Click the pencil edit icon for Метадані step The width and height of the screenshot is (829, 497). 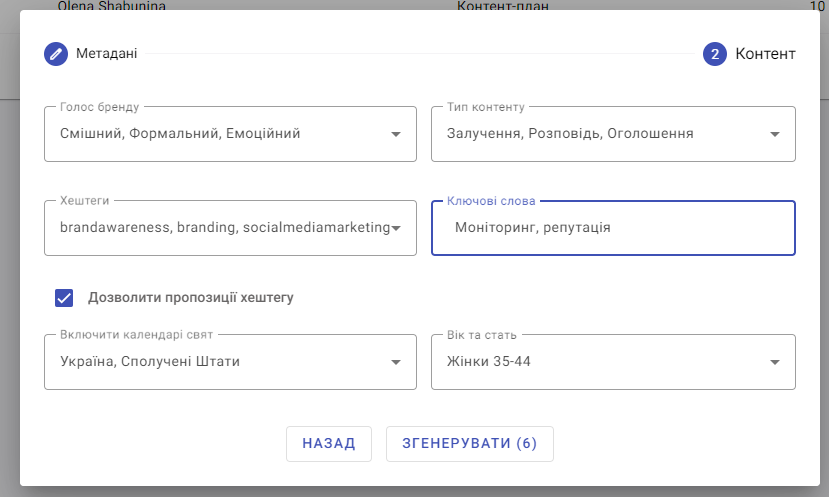pos(56,54)
